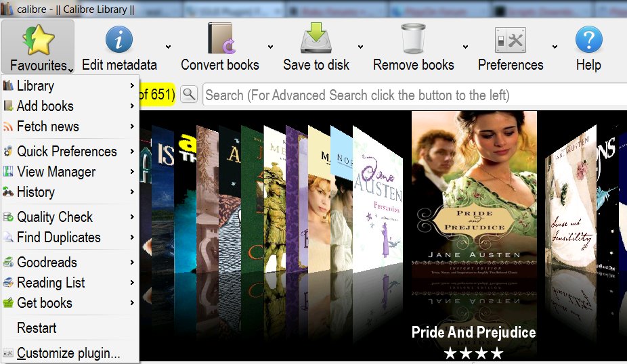Click the yellow 'of 651)' book count
The width and height of the screenshot is (627, 364).
(157, 95)
